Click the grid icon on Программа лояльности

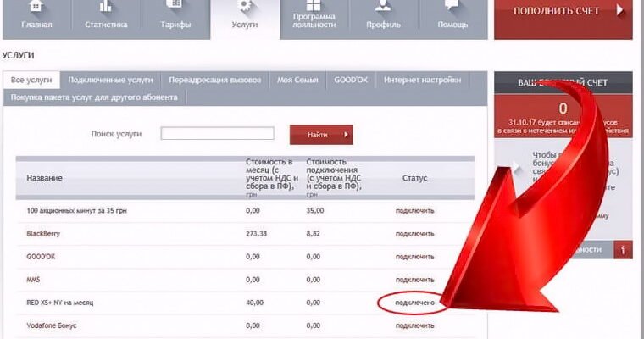(314, 5)
